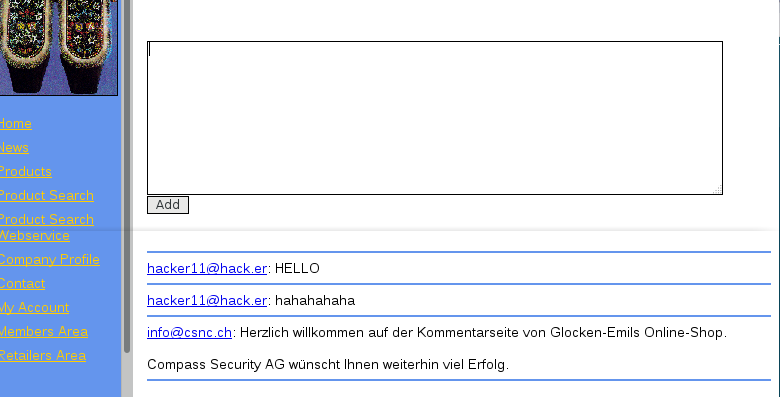Image resolution: width=780 pixels, height=397 pixels.
Task: Open the Products page link
Action: [25, 171]
